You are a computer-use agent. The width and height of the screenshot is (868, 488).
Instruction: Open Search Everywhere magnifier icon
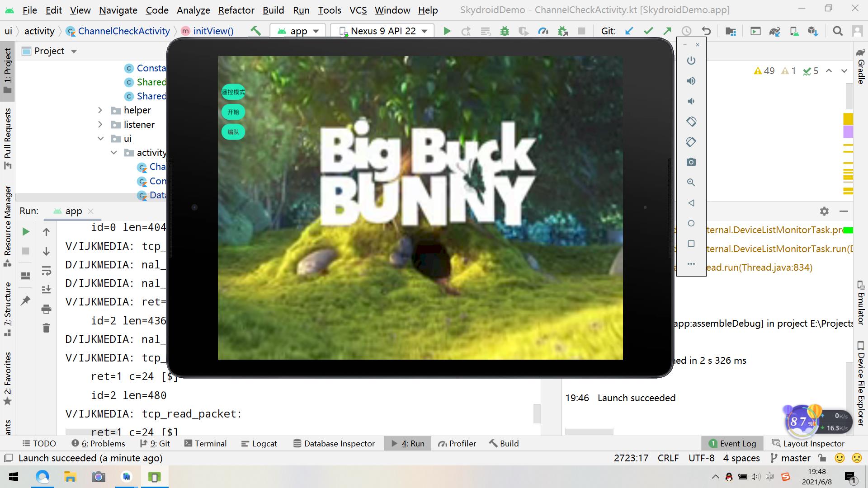pyautogui.click(x=838, y=31)
